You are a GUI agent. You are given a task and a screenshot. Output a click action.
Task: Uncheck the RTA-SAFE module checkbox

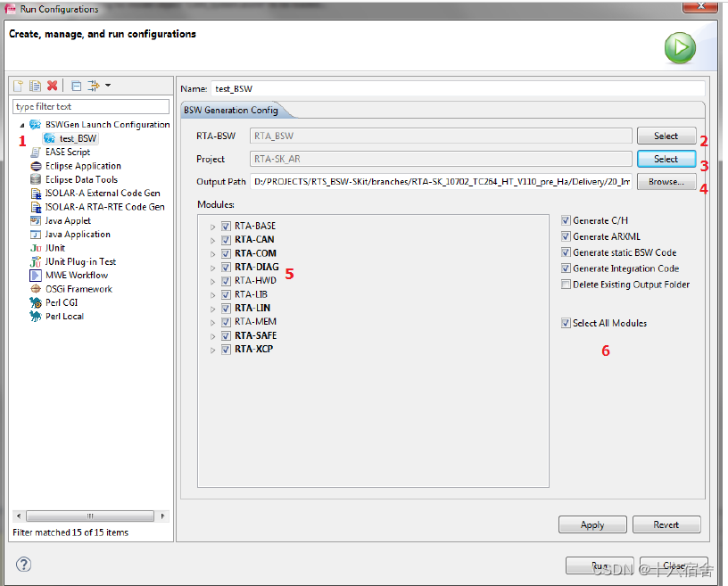226,335
